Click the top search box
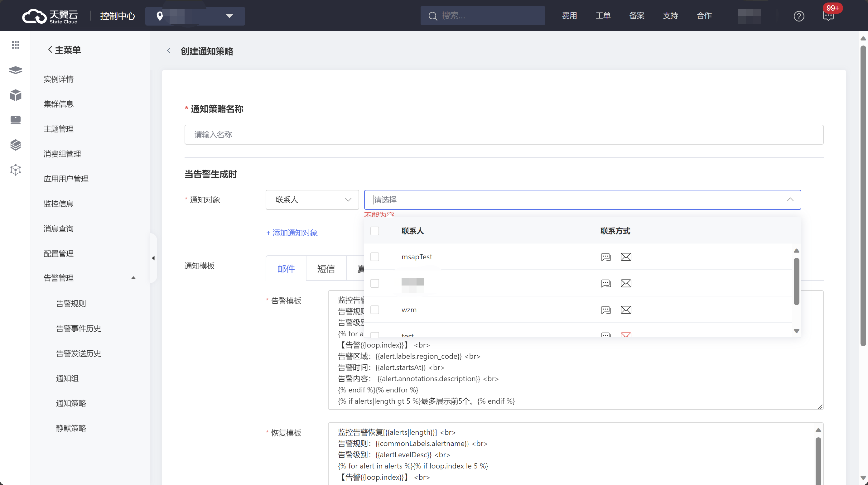Screen dimensions: 868x485 [483, 16]
